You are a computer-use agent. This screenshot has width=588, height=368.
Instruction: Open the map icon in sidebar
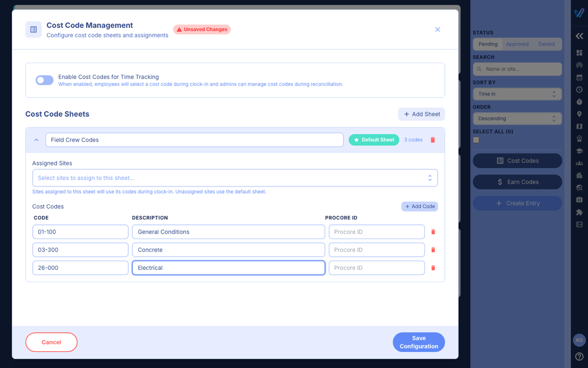pyautogui.click(x=579, y=127)
